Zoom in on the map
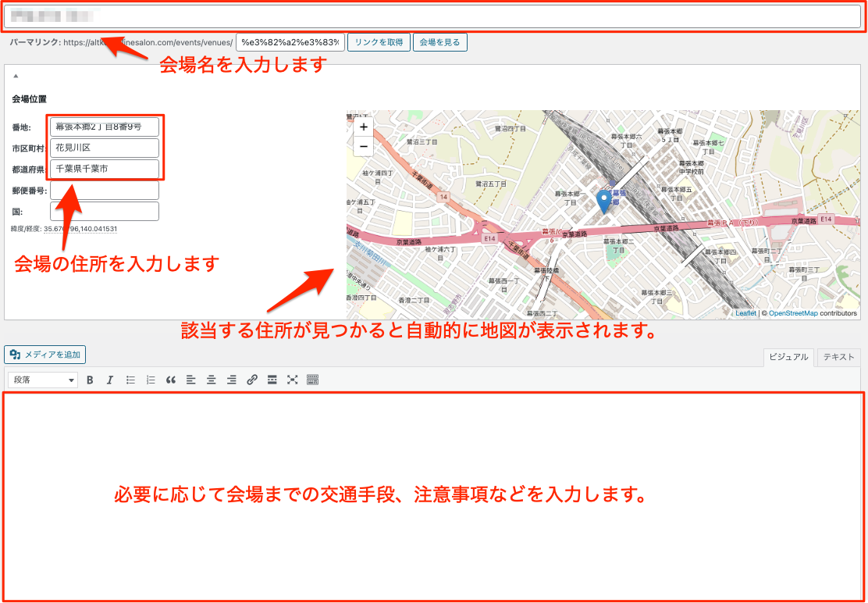Image resolution: width=868 pixels, height=603 pixels. (x=363, y=127)
